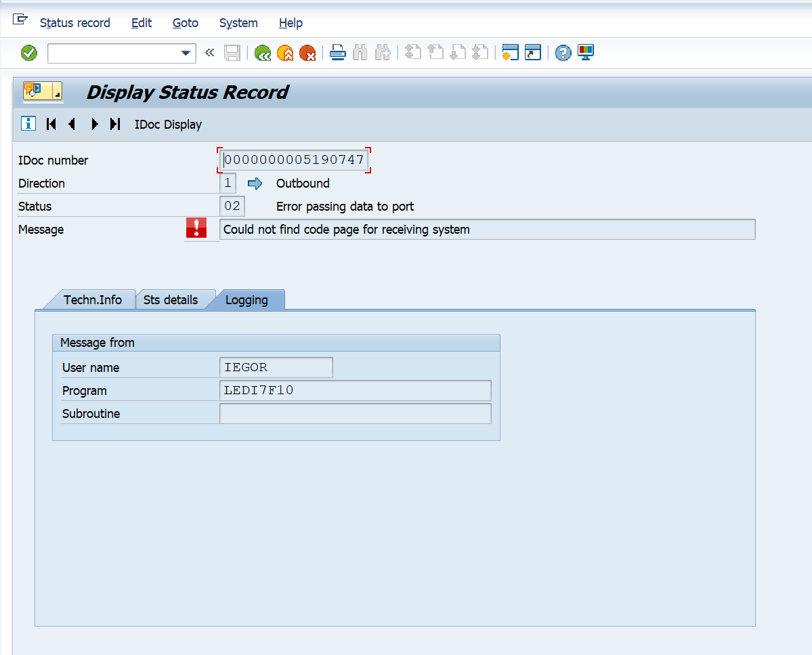Open the command field dropdown arrow

tap(186, 54)
